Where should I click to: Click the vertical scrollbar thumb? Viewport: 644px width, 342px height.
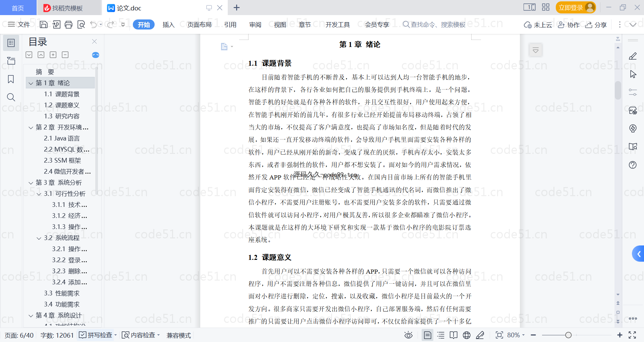(618, 90)
